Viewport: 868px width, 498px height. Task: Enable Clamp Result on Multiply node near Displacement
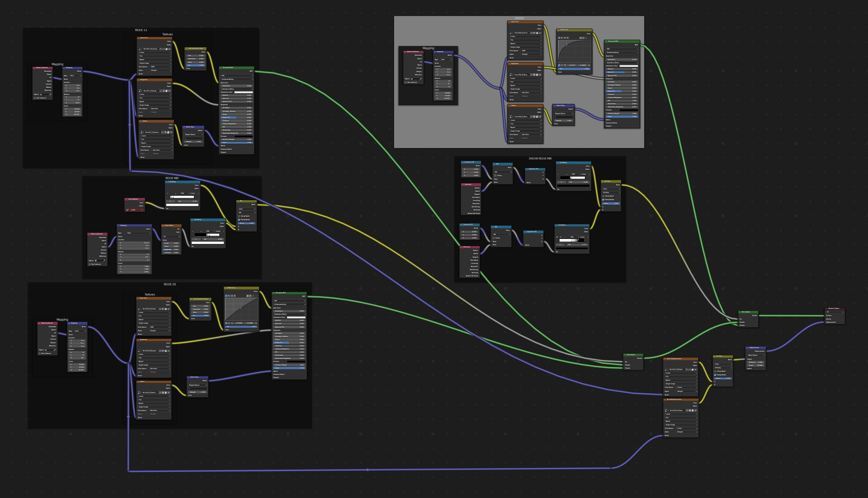coord(715,371)
